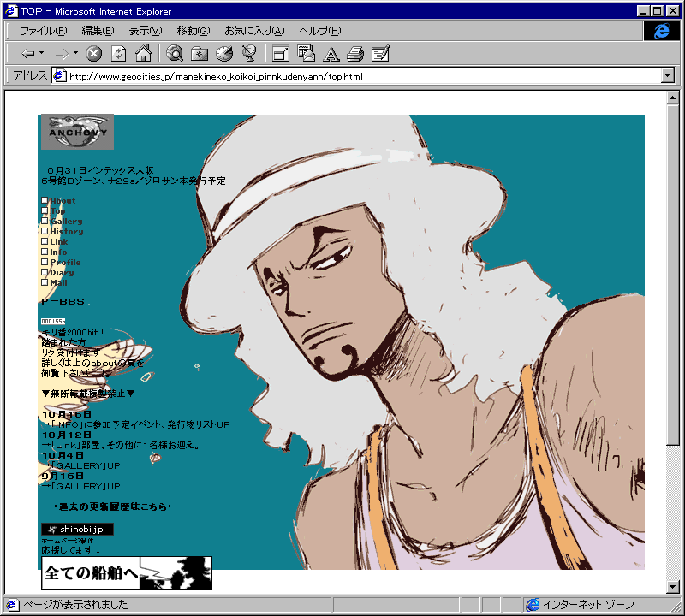
Task: Go to the Home page icon
Action: [x=143, y=54]
